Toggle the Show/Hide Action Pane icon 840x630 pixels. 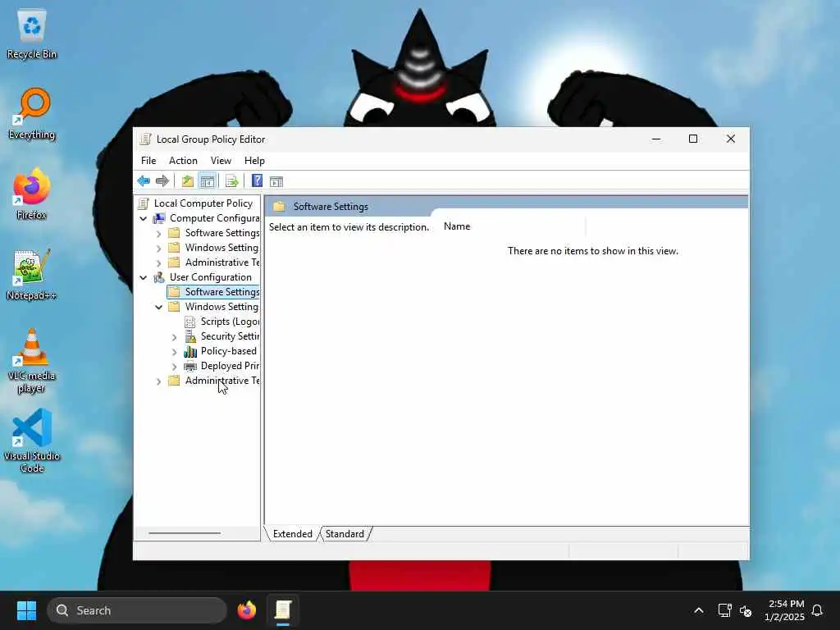tap(276, 181)
